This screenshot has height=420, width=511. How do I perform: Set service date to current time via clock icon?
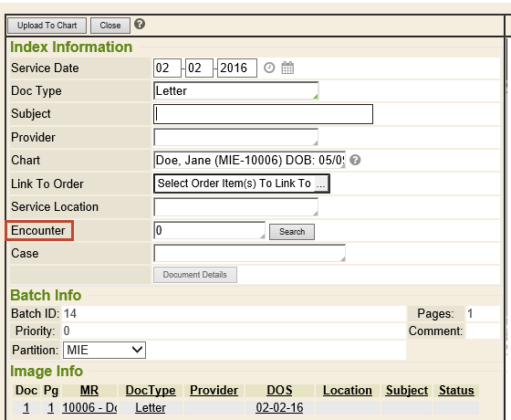[269, 68]
